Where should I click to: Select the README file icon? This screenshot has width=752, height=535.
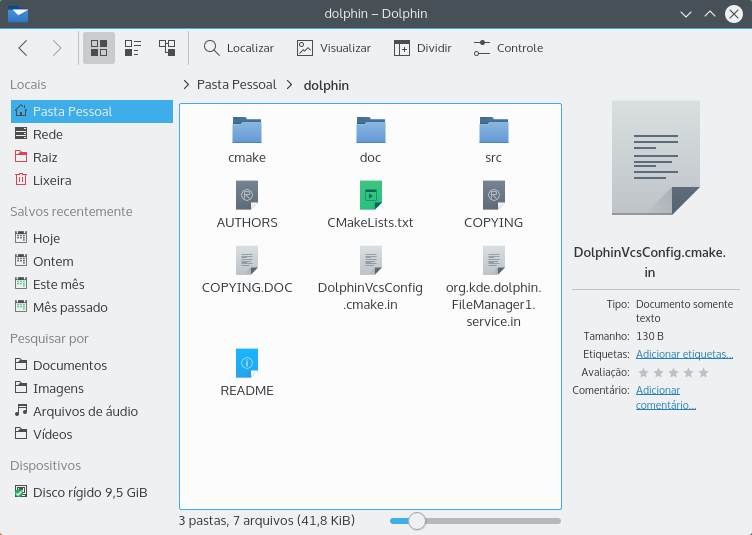(246, 362)
